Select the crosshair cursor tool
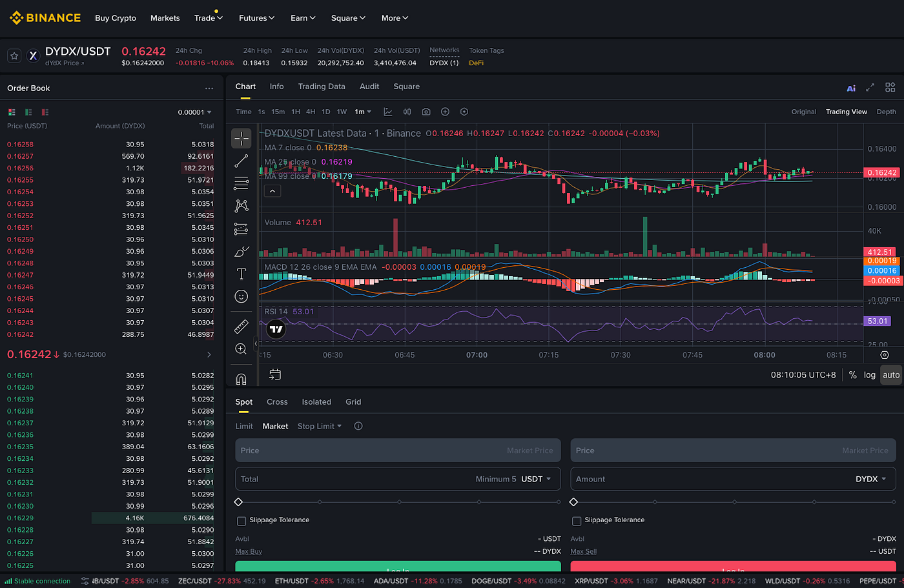This screenshot has height=588, width=904. click(241, 138)
